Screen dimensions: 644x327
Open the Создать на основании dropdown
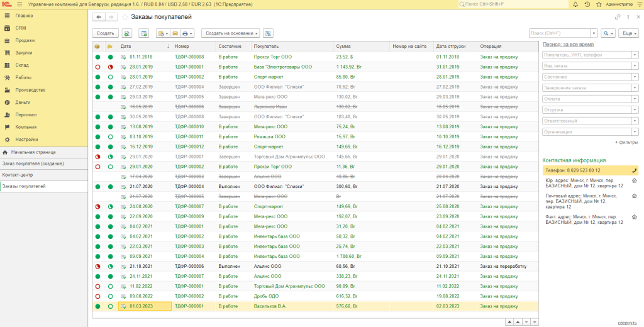pyautogui.click(x=231, y=33)
